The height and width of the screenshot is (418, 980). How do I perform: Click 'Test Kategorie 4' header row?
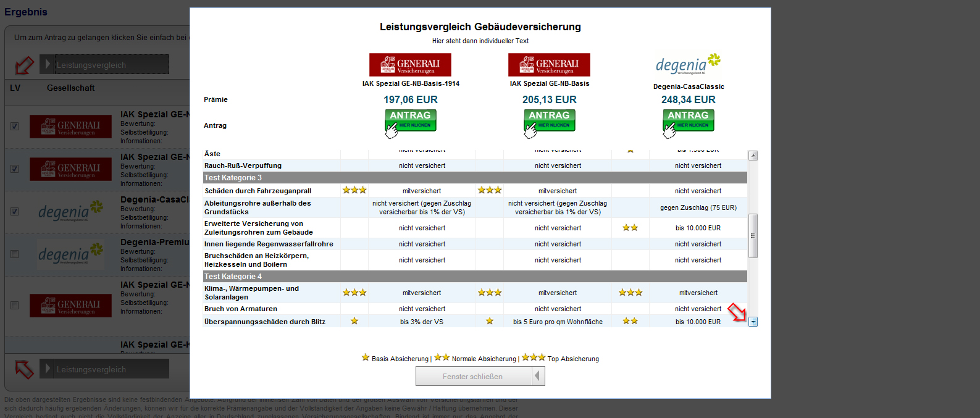[x=475, y=277]
